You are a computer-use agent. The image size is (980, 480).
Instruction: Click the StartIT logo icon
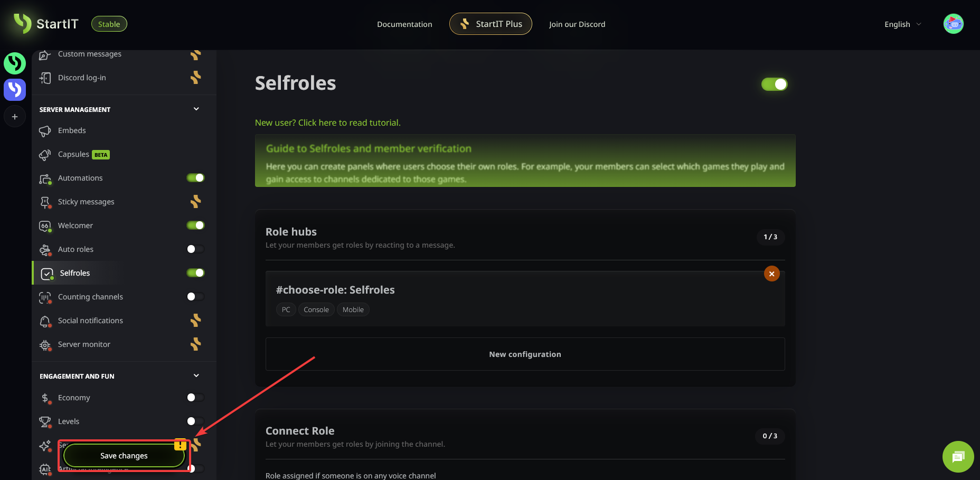[x=22, y=23]
